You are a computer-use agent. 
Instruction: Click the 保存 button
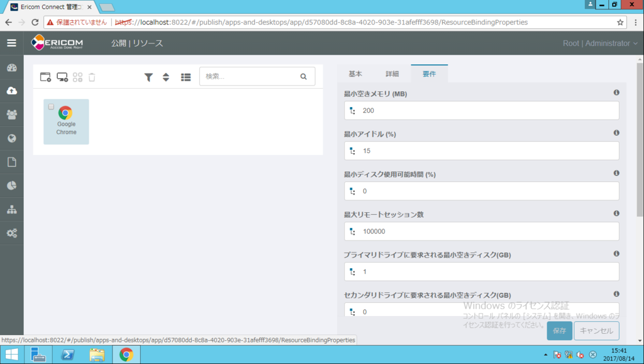point(559,330)
